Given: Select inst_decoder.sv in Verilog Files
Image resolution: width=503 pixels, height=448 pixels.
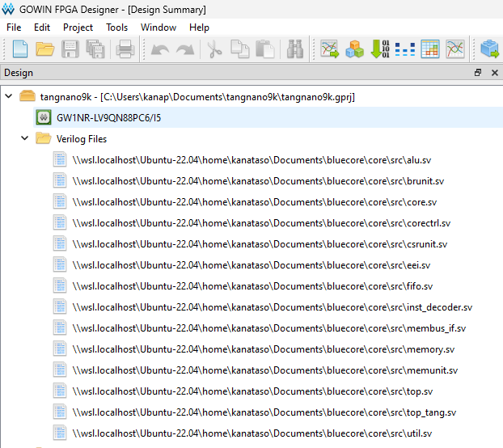Looking at the screenshot, I should pyautogui.click(x=272, y=307).
